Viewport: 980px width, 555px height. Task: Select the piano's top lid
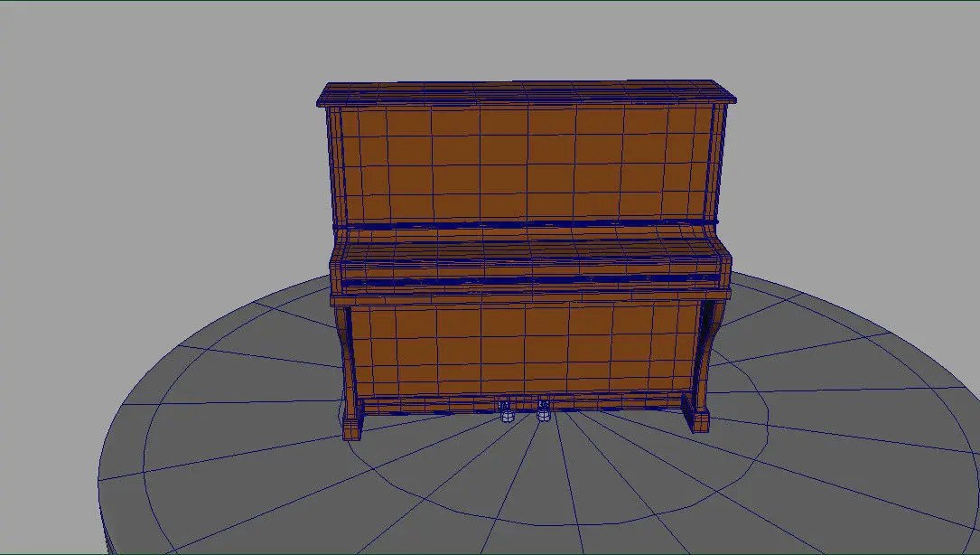pos(527,92)
